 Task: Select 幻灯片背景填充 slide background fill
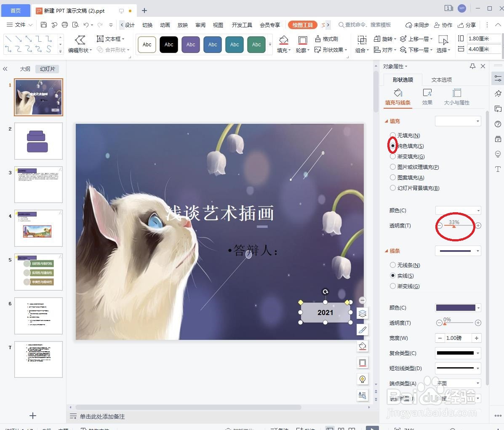(415, 188)
